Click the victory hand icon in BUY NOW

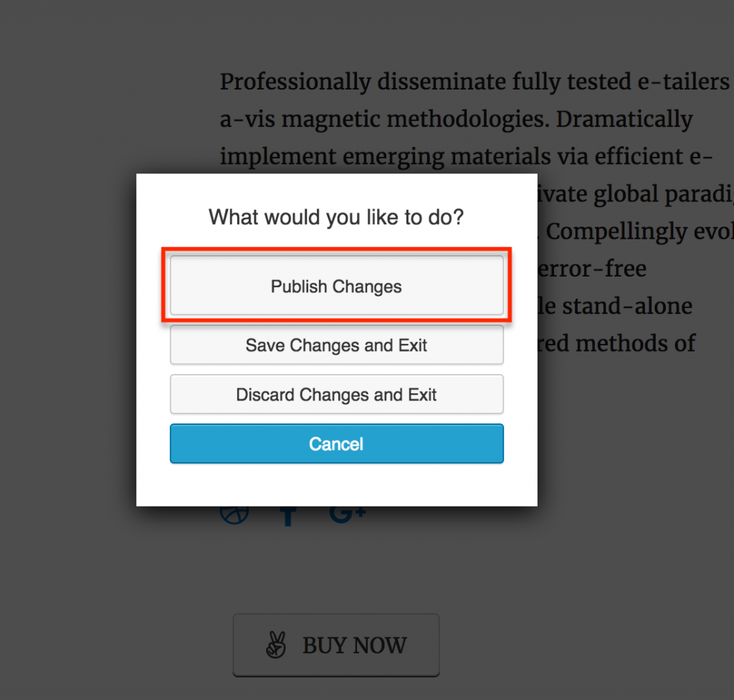276,645
